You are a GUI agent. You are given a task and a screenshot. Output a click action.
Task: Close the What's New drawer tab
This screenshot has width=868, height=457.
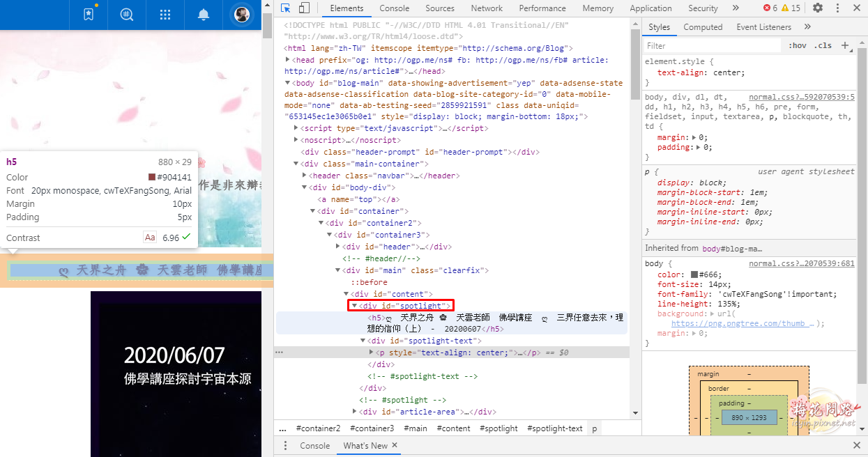pos(395,445)
